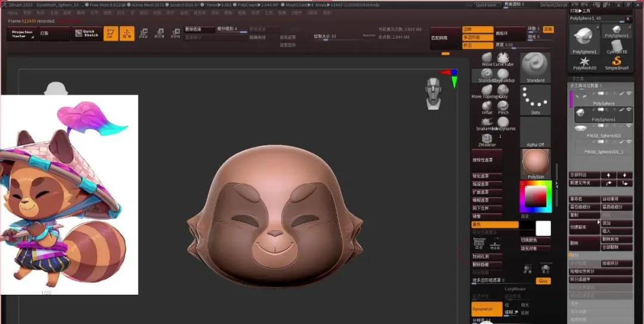This screenshot has width=644, height=324.
Task: Click the 匹配网格 button
Action: [x=445, y=38]
